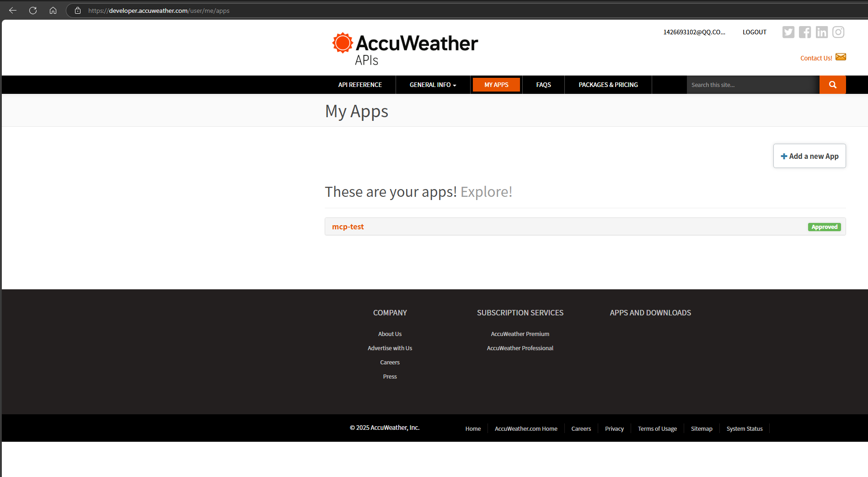Reload the page with the refresh icon
This screenshot has width=868, height=477.
(33, 11)
